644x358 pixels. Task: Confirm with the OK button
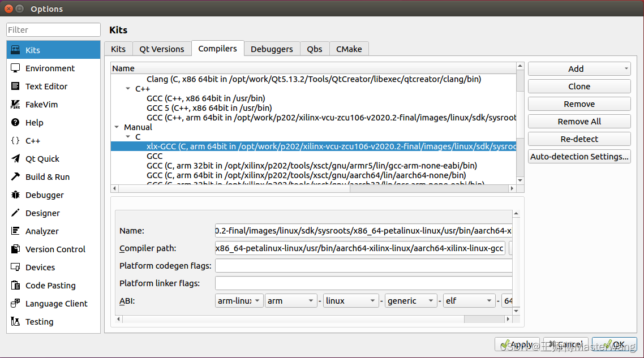(615, 344)
